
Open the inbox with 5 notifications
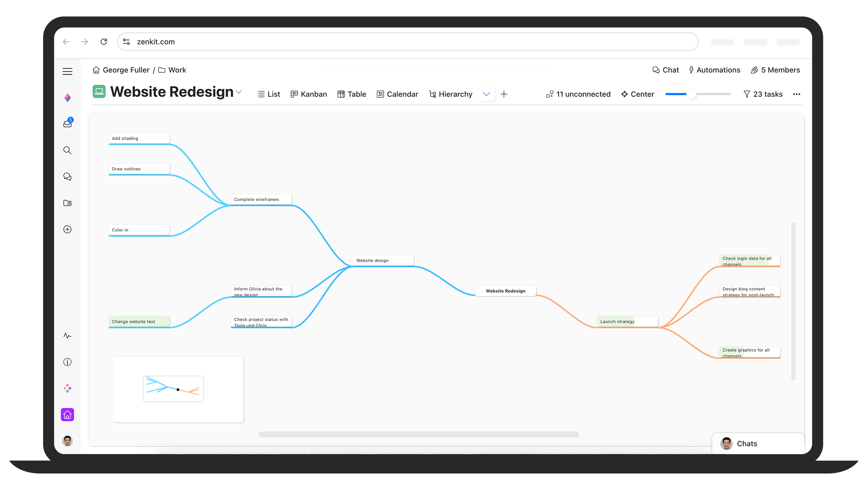(68, 123)
